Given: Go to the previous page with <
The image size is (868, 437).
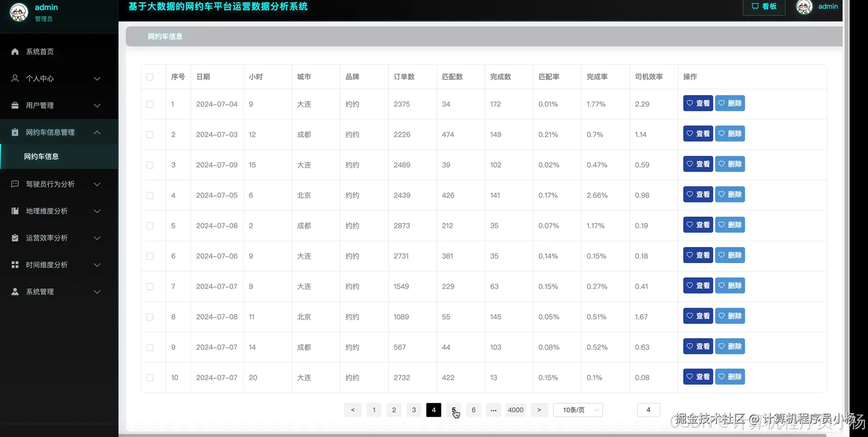Looking at the screenshot, I should click(353, 410).
